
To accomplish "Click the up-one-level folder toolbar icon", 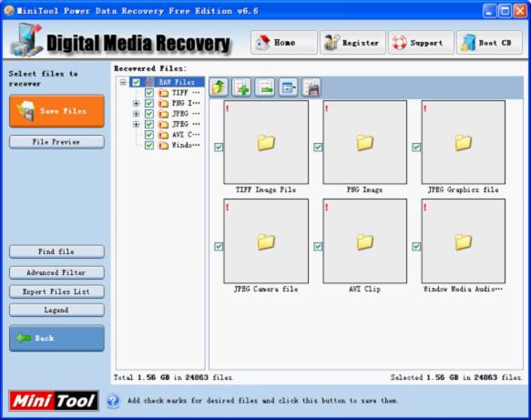I will point(220,87).
